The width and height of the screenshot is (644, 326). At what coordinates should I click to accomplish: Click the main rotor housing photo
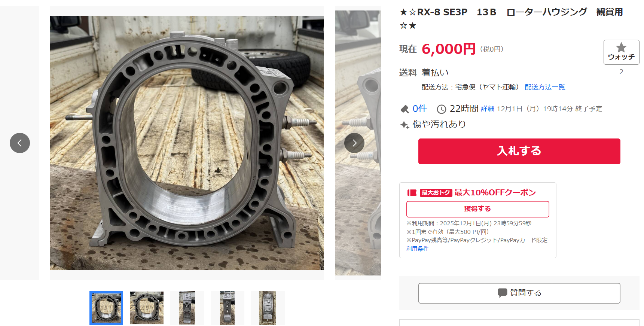point(187,143)
